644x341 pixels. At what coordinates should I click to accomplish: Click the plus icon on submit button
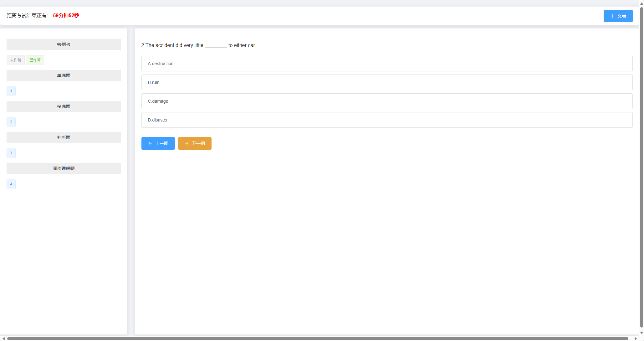[x=612, y=16]
